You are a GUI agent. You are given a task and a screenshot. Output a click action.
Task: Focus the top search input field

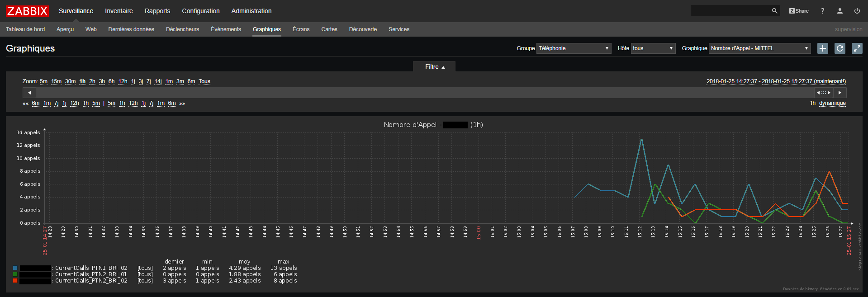[x=731, y=11]
